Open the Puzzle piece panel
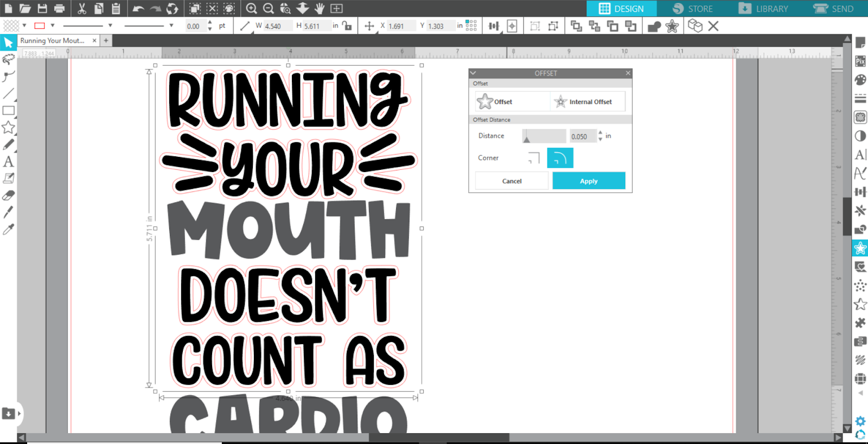 tap(860, 323)
